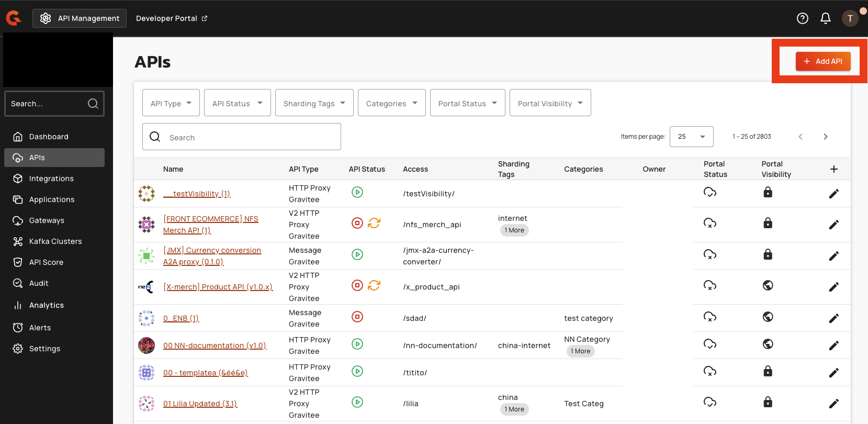
Task: Click the globe visibility icon for X-merch Product API
Action: coord(768,285)
